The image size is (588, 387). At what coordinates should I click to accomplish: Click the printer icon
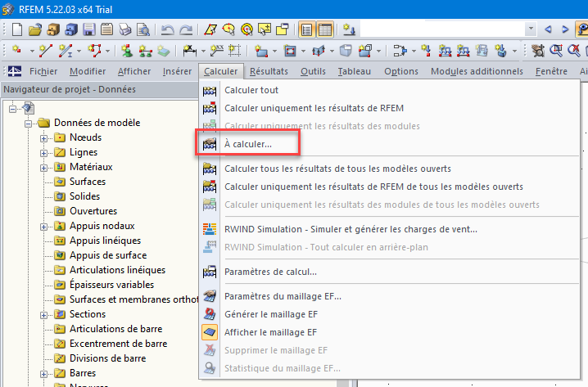pyautogui.click(x=124, y=29)
